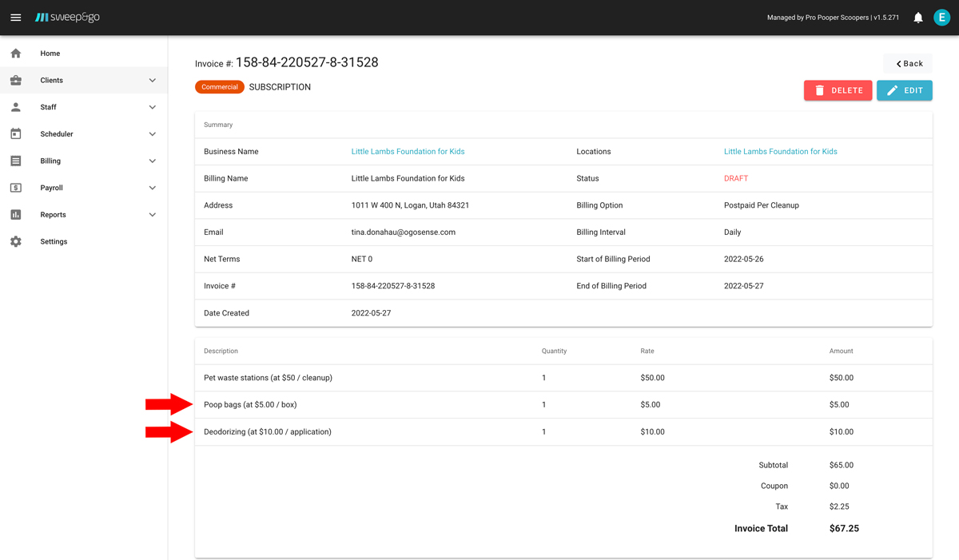Select Staff in the sidebar menu
Image resolution: width=959 pixels, height=560 pixels.
[48, 106]
